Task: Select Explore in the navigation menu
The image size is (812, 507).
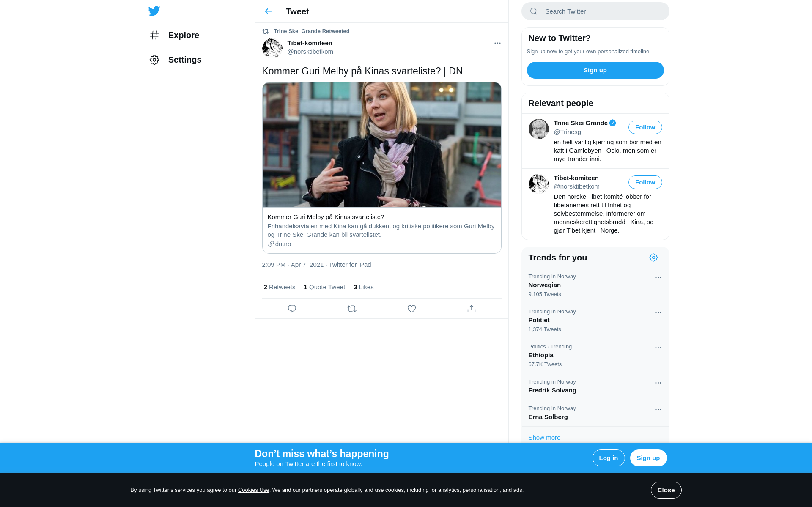Action: [184, 35]
